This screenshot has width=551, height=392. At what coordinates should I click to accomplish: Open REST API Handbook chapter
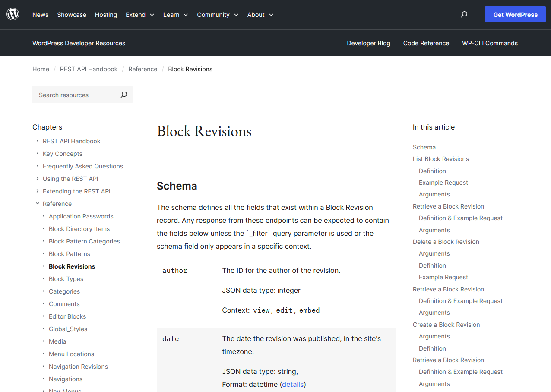coord(71,141)
